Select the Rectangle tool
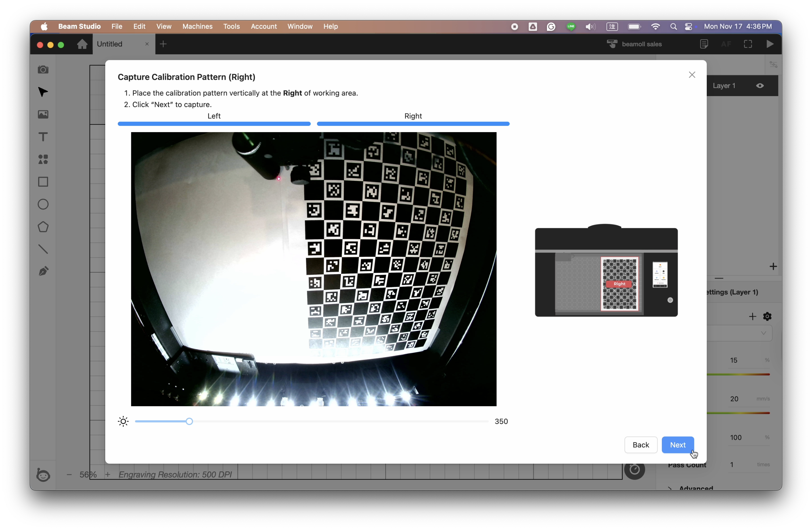Image resolution: width=812 pixels, height=530 pixels. (43, 182)
